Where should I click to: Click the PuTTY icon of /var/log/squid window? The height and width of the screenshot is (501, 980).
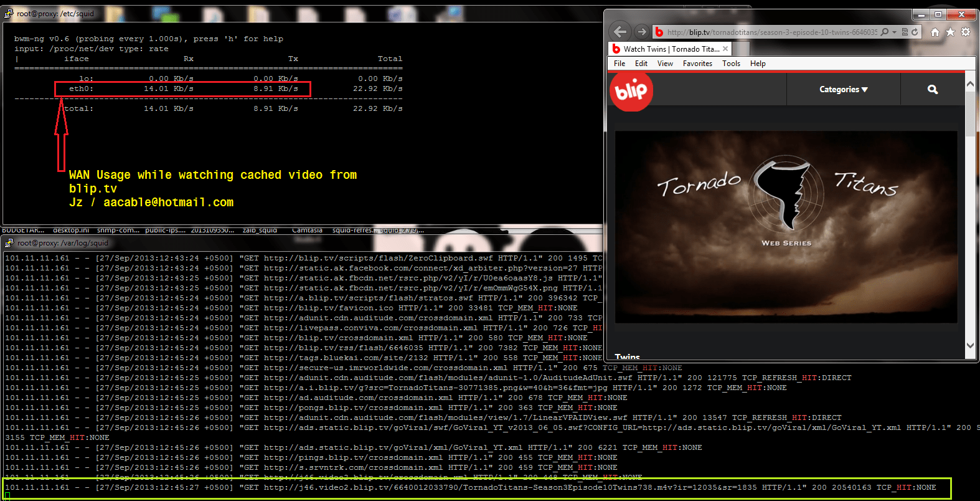tap(9, 243)
